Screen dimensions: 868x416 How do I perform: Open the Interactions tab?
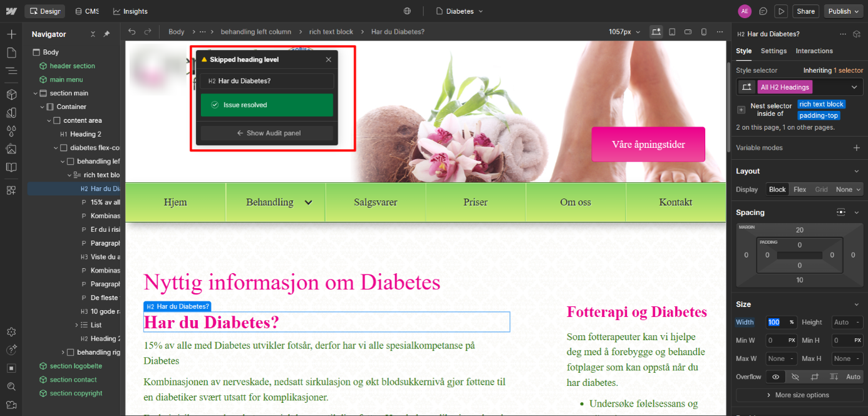[x=814, y=51]
